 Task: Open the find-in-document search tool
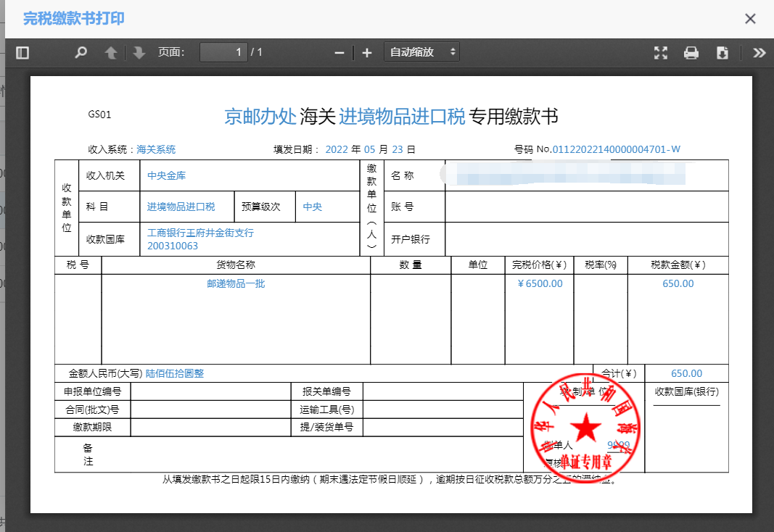[81, 52]
